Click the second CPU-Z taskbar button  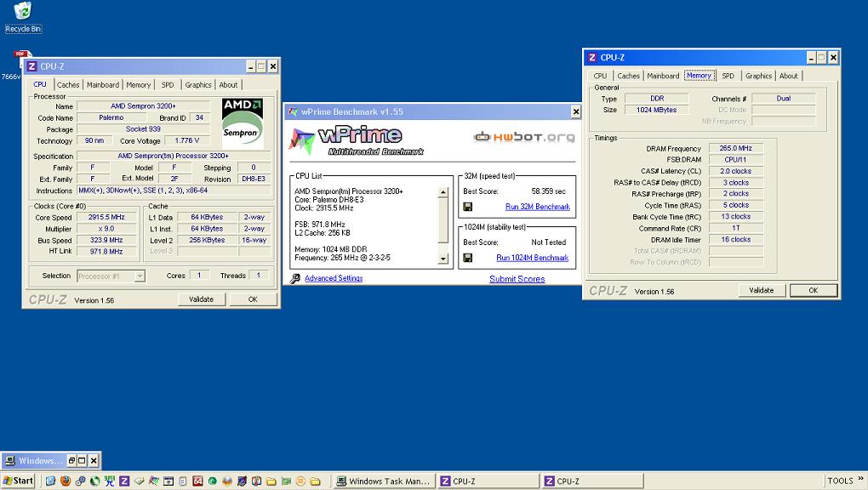coord(591,481)
